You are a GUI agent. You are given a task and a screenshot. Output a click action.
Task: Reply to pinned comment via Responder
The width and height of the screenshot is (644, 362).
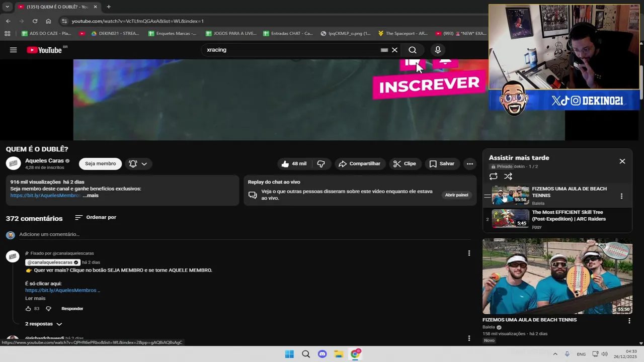pyautogui.click(x=72, y=309)
